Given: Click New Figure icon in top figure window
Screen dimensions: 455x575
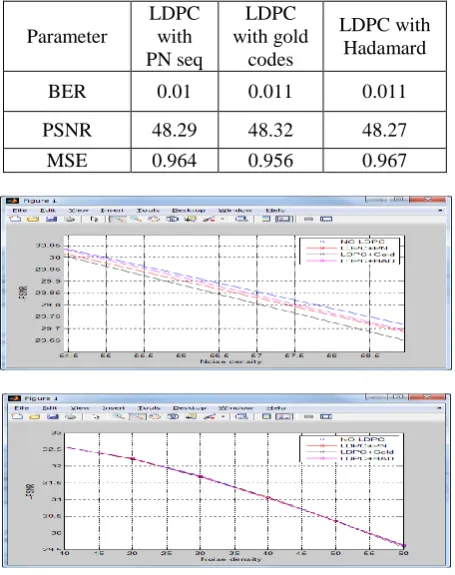Looking at the screenshot, I should coord(15,219).
